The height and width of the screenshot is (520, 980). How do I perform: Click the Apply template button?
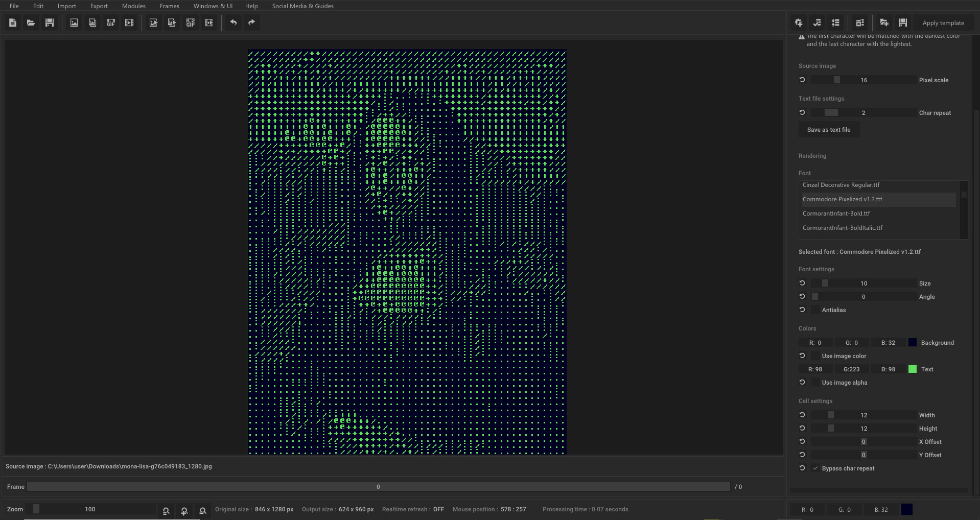tap(943, 22)
